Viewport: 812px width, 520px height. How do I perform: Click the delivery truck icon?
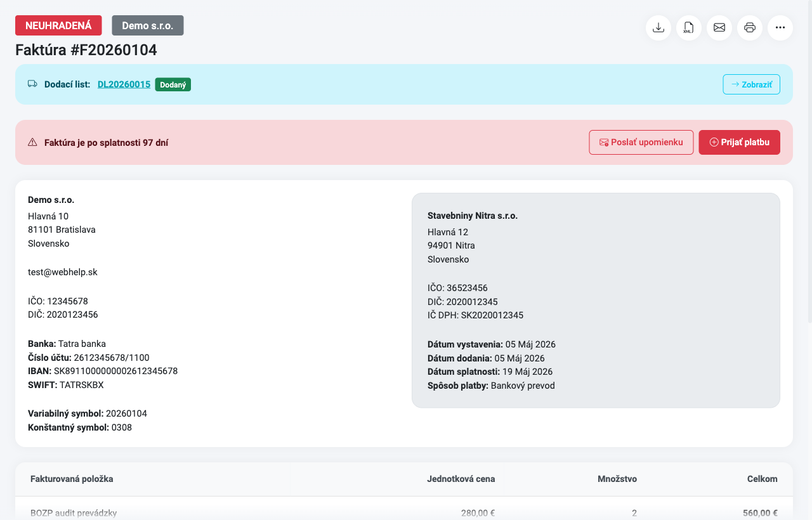32,84
